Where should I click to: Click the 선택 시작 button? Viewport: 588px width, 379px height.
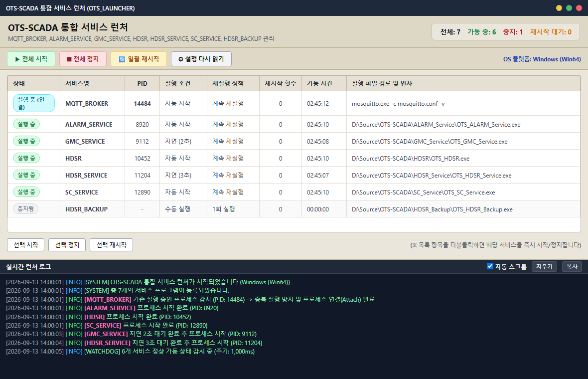(x=25, y=245)
